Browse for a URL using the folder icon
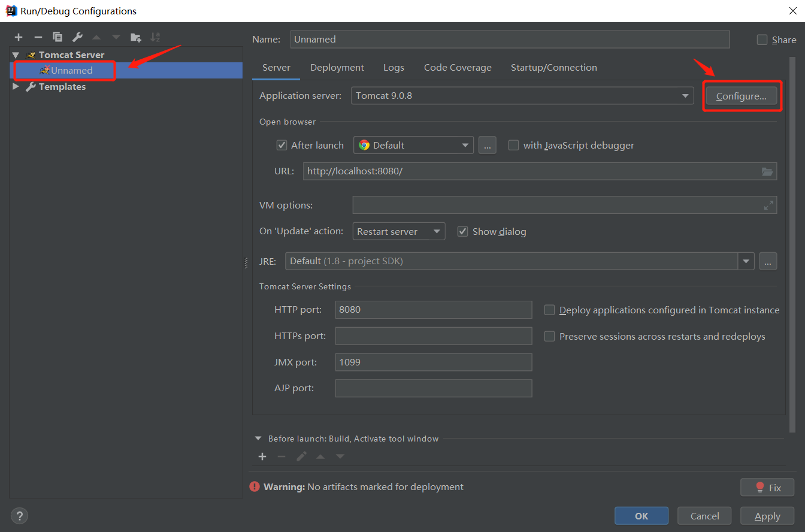 [x=767, y=171]
